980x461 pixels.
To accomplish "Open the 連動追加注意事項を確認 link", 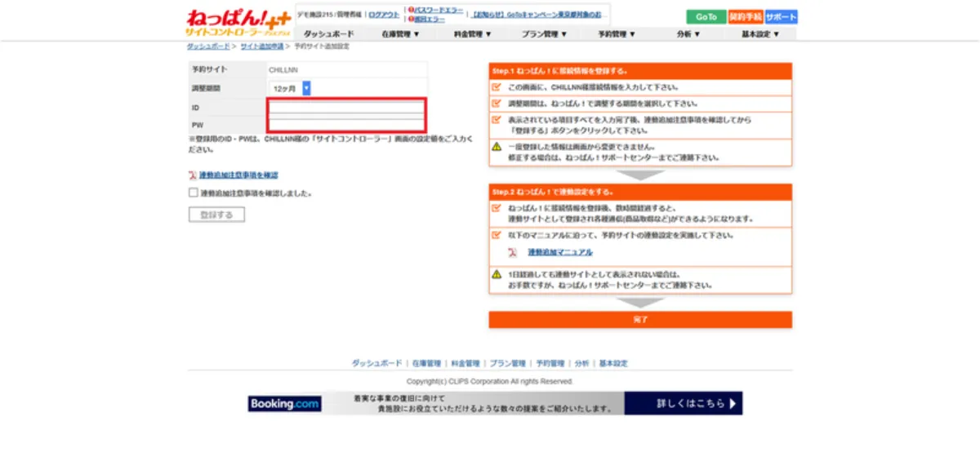I will point(238,175).
